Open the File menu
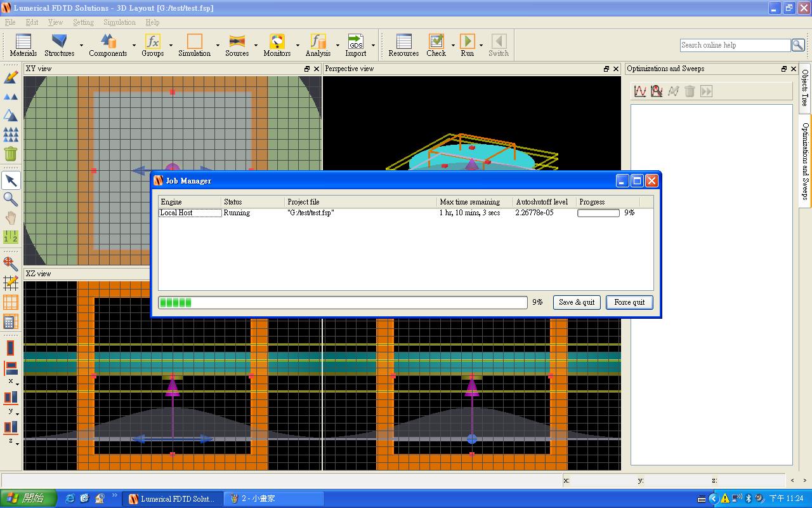The width and height of the screenshot is (812, 508). 10,22
